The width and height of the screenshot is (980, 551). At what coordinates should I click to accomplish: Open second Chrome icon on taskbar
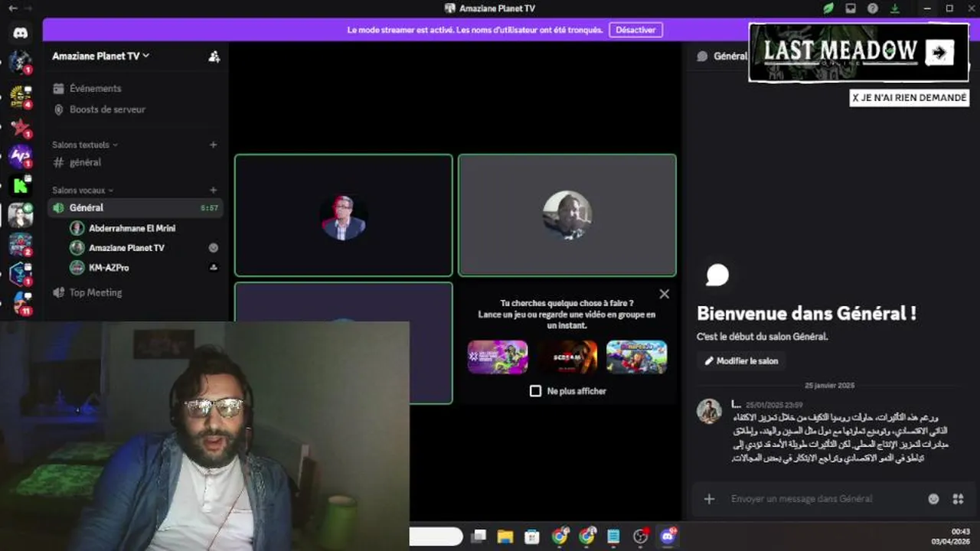click(x=586, y=536)
